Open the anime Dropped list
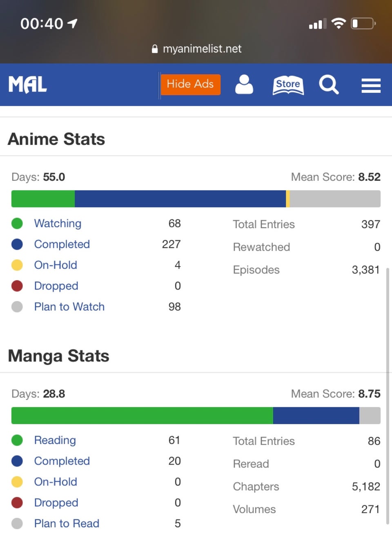 pyautogui.click(x=56, y=286)
